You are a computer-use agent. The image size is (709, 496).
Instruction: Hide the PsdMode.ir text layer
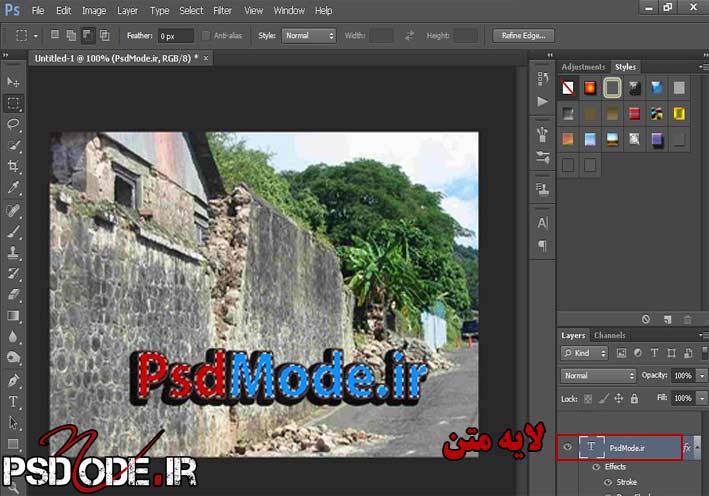(567, 447)
